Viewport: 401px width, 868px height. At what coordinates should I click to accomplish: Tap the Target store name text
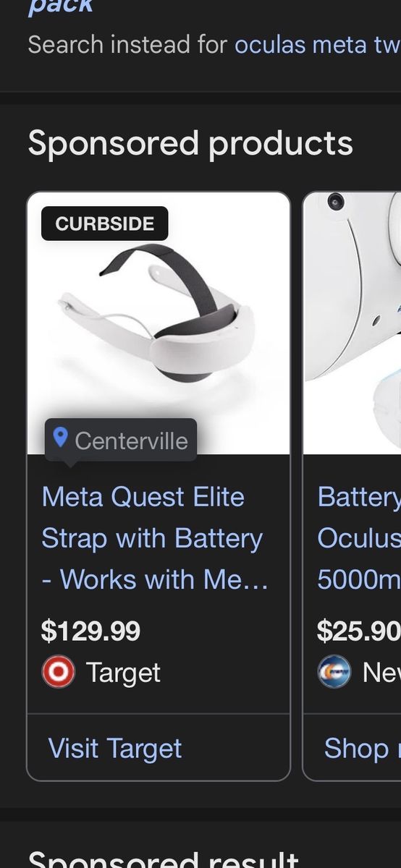pyautogui.click(x=123, y=673)
